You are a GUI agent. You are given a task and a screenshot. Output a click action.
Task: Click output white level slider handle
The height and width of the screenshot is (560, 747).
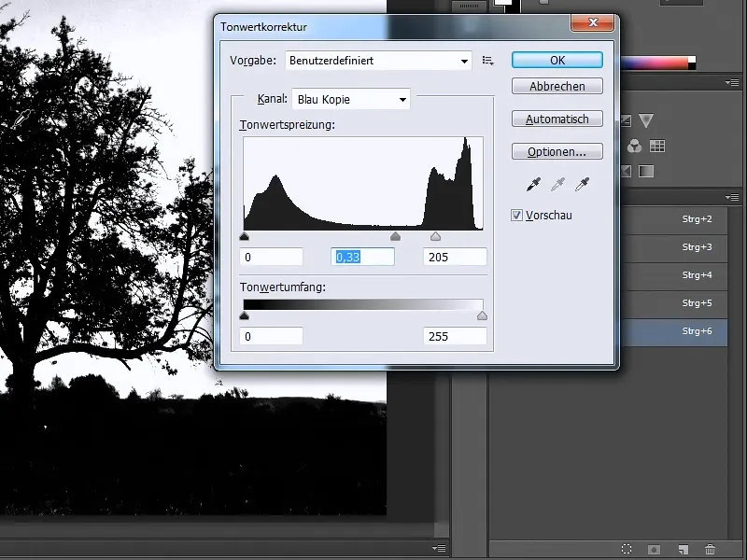[x=482, y=315]
